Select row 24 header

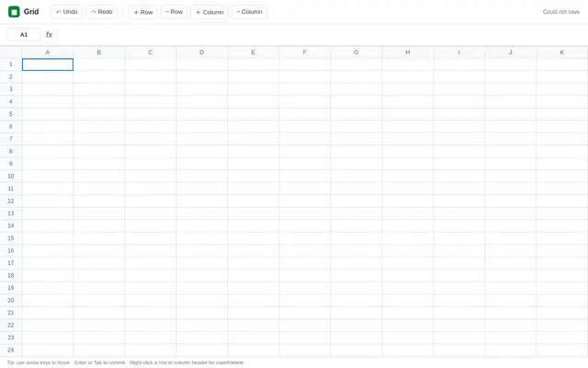pos(11,350)
